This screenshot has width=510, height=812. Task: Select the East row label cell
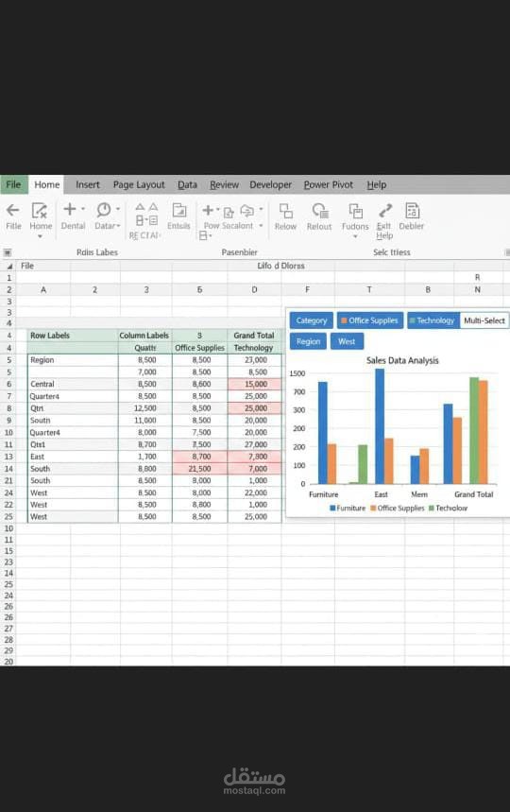[73, 457]
